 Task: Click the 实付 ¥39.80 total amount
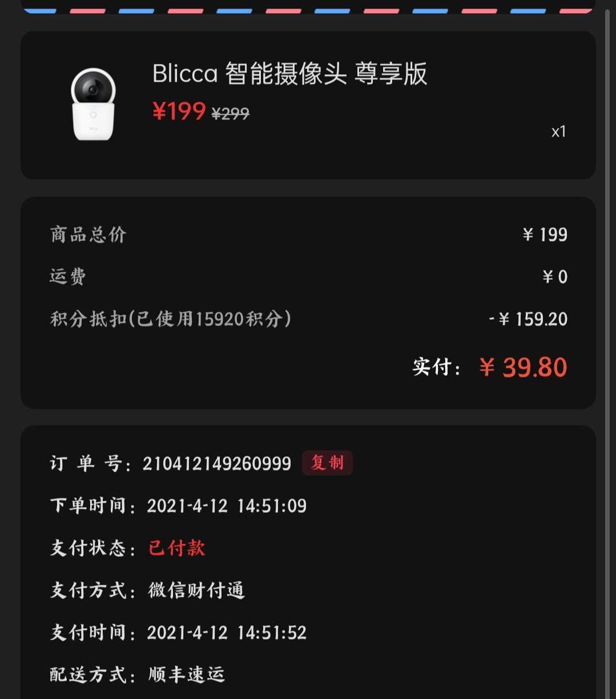[x=523, y=367]
